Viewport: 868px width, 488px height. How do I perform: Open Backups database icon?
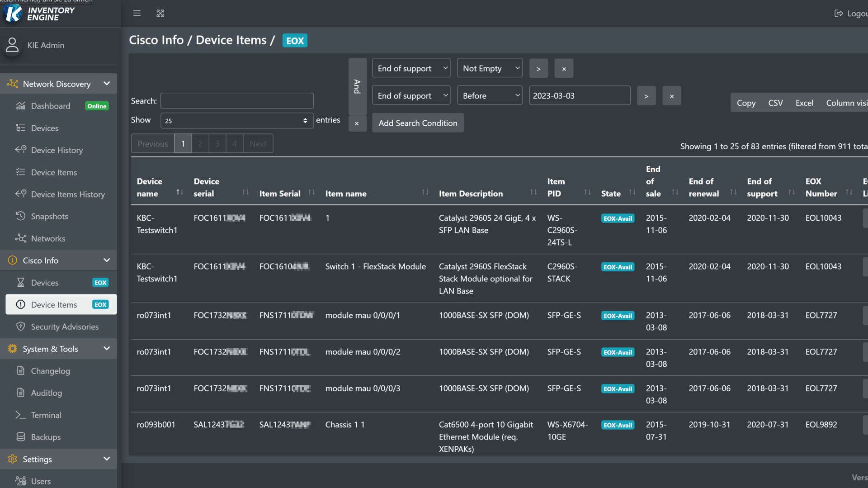21,437
